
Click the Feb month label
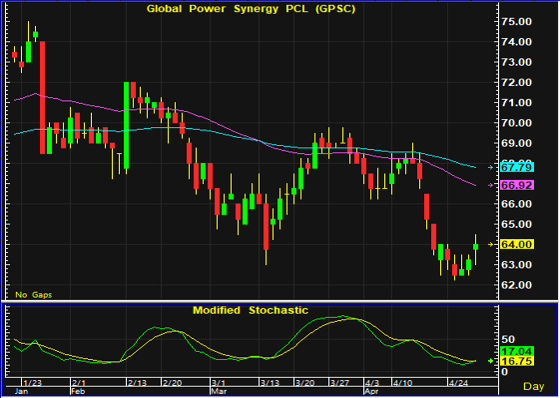[x=78, y=391]
